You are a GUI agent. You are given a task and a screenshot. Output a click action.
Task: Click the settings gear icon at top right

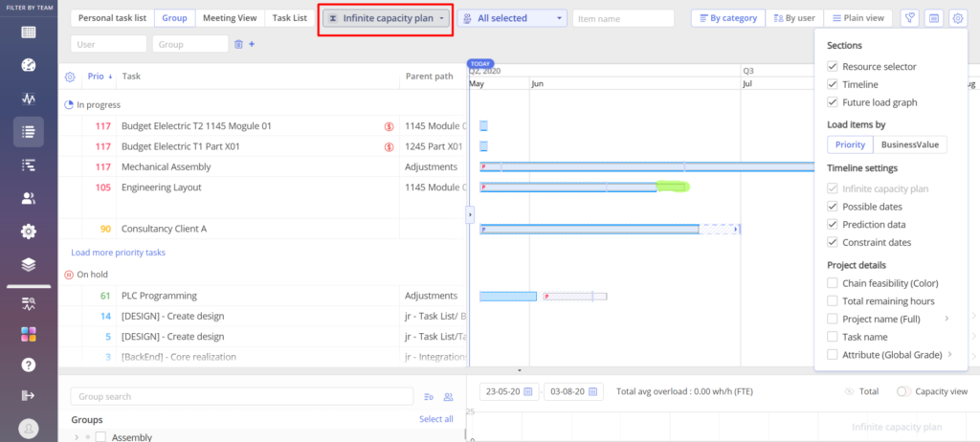coord(957,18)
